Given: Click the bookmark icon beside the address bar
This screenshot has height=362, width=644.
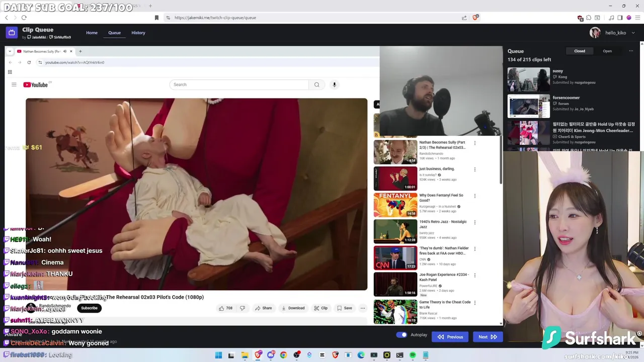Looking at the screenshot, I should 156,18.
